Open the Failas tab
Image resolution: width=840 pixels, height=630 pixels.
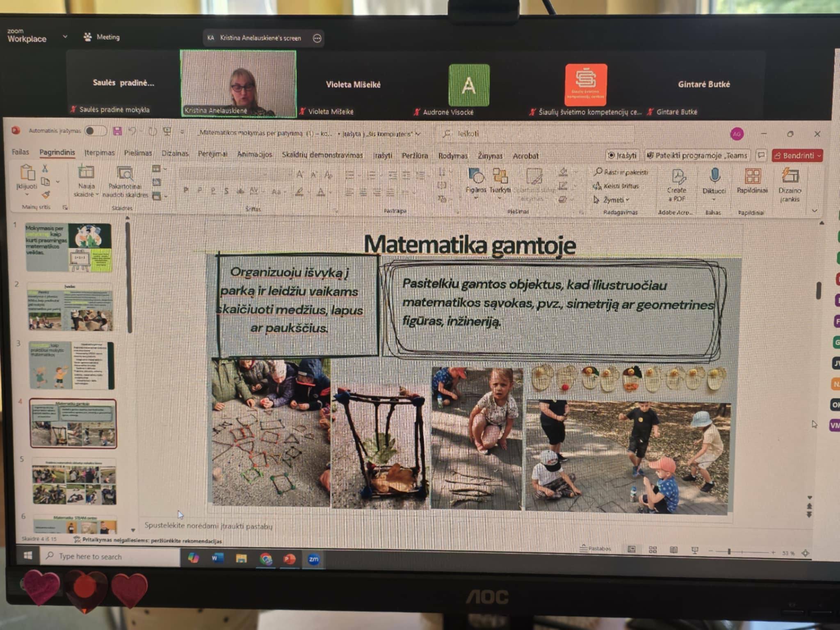[x=21, y=152]
